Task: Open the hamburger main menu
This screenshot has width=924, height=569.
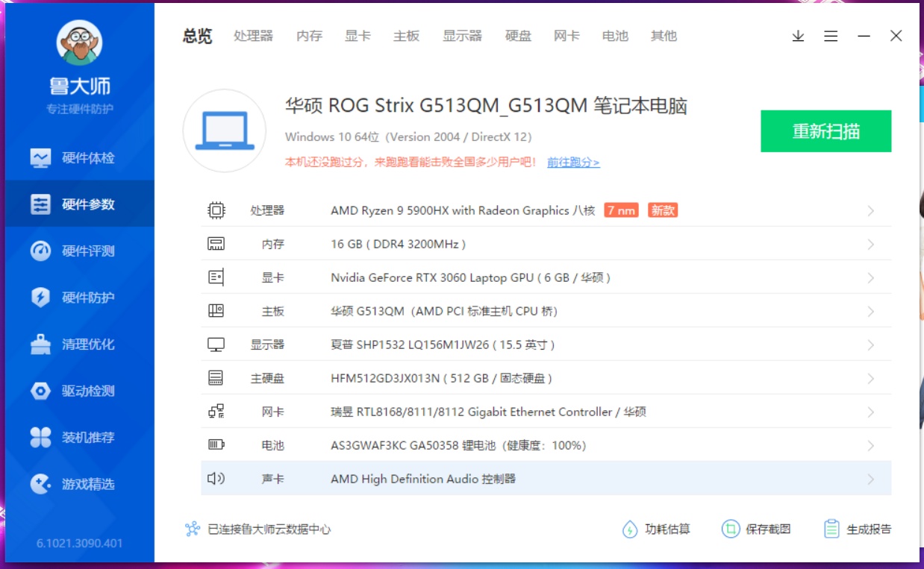Action: coord(831,36)
